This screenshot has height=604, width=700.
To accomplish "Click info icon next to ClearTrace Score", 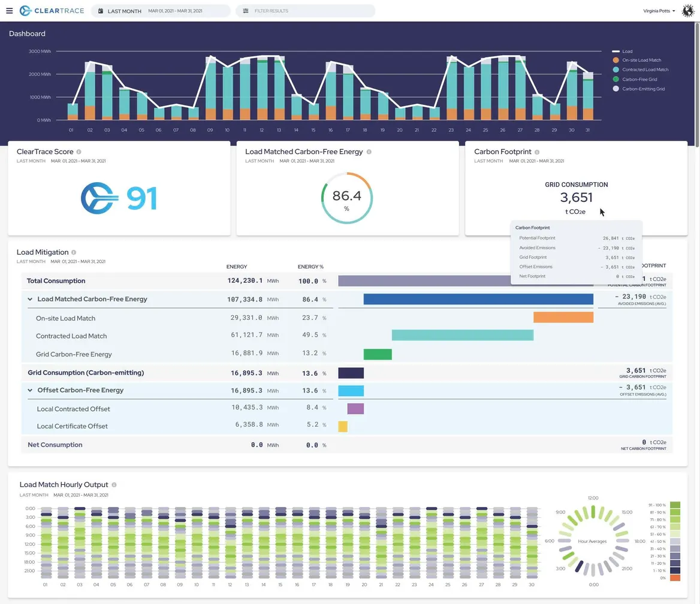I will [79, 152].
